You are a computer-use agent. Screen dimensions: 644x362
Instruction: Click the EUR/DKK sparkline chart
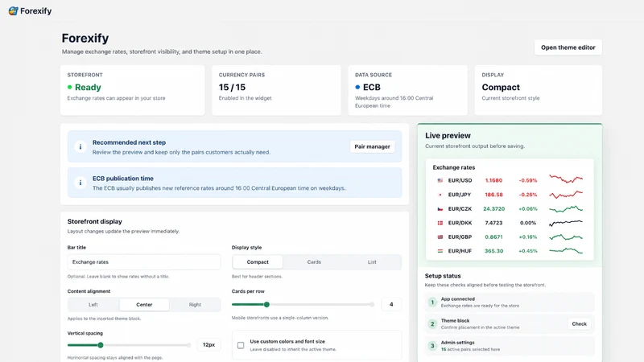(x=566, y=223)
